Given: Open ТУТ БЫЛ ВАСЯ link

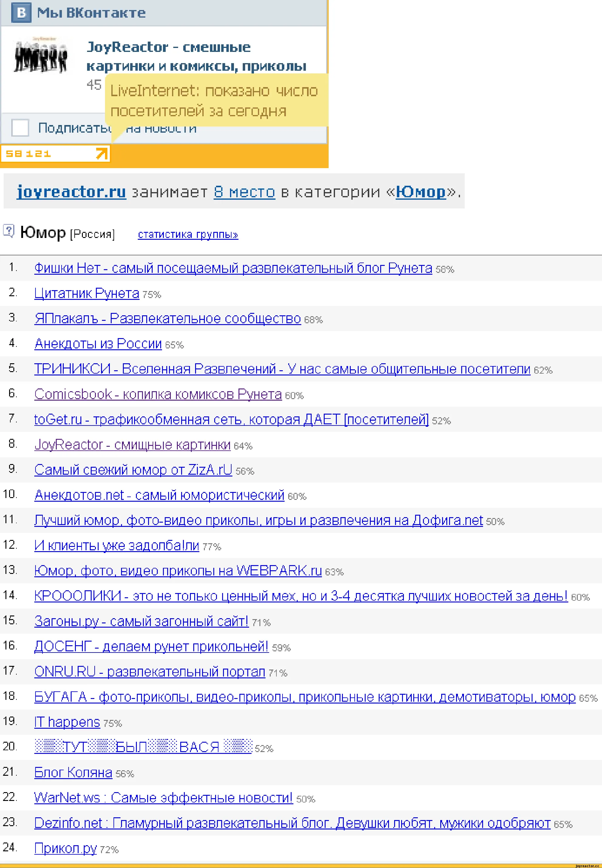Looking at the screenshot, I should click(143, 747).
